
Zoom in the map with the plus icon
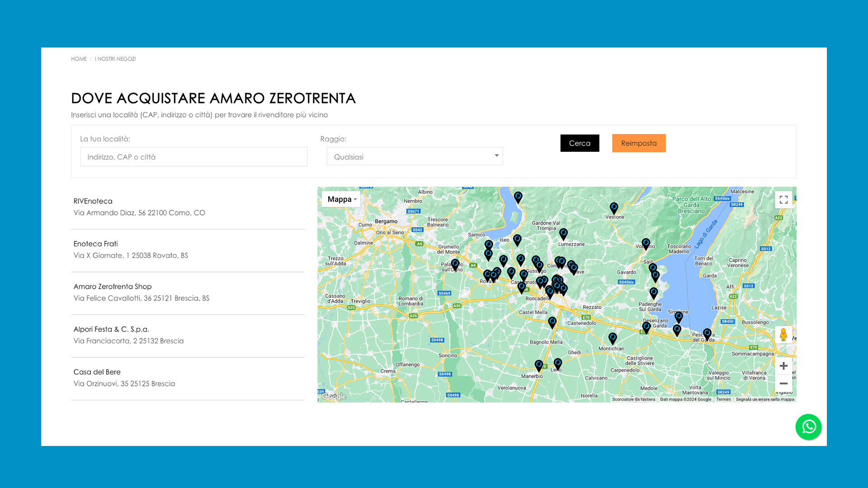coord(783,366)
